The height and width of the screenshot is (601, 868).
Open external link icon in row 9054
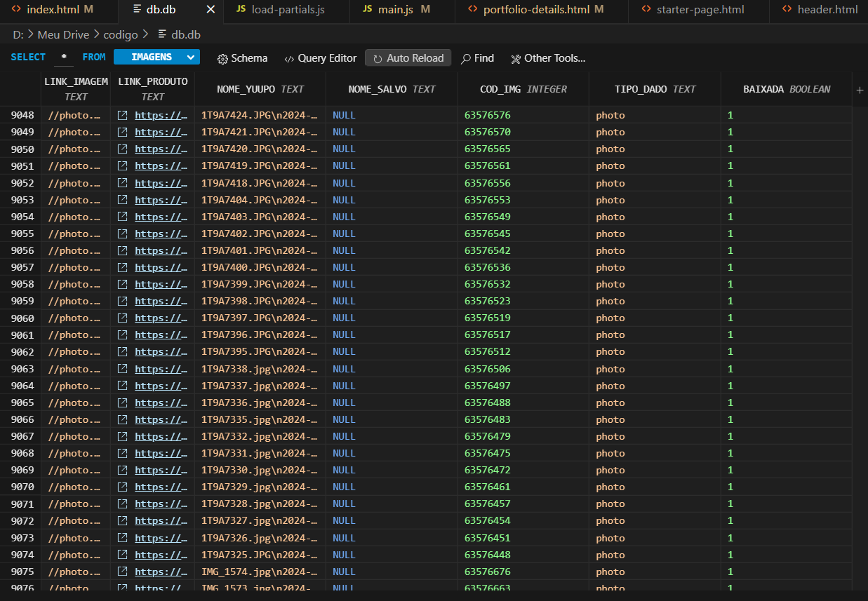point(123,217)
